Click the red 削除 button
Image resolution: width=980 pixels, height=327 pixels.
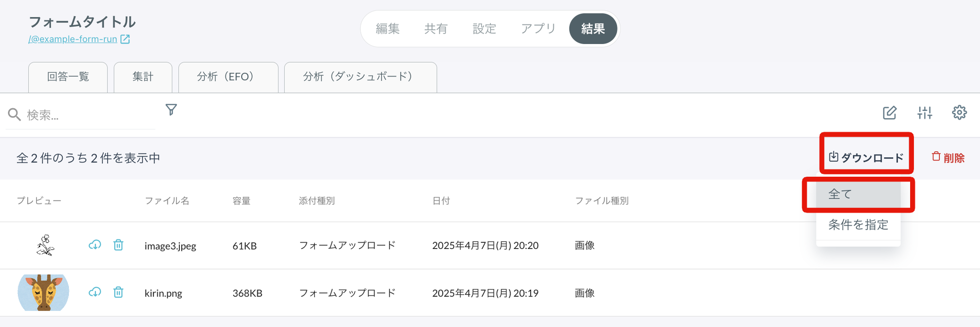pyautogui.click(x=948, y=158)
